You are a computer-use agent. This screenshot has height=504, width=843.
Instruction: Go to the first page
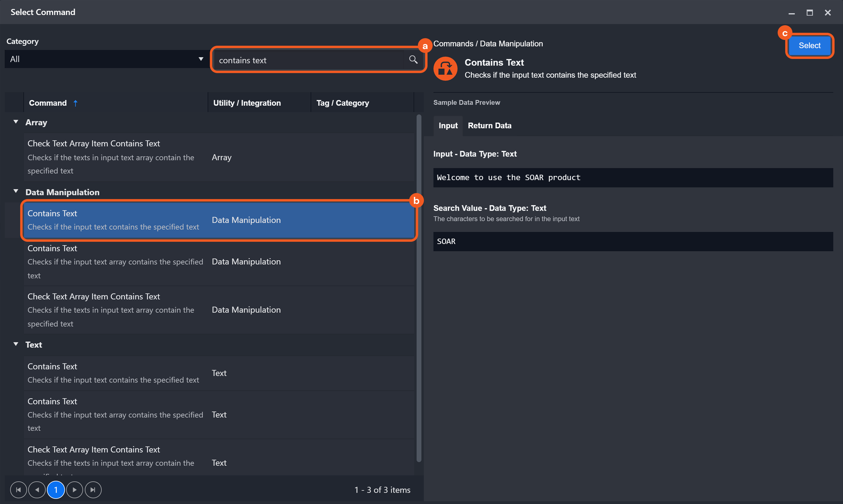(18, 490)
